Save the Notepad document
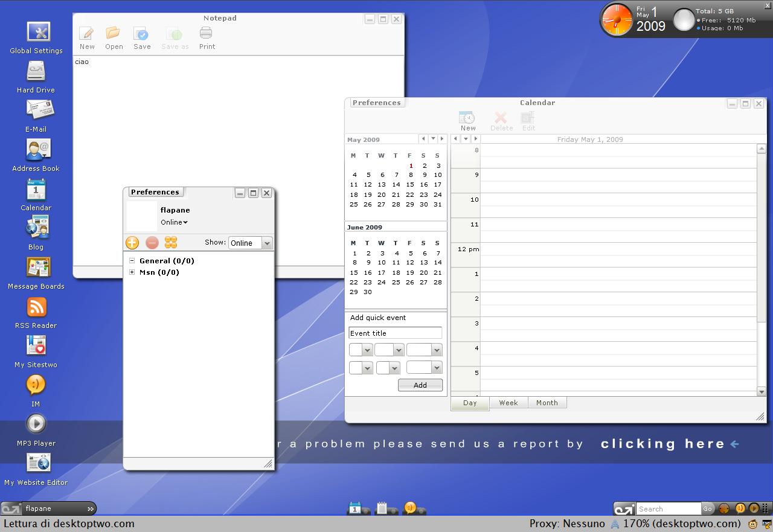This screenshot has height=532, width=773. (142, 37)
